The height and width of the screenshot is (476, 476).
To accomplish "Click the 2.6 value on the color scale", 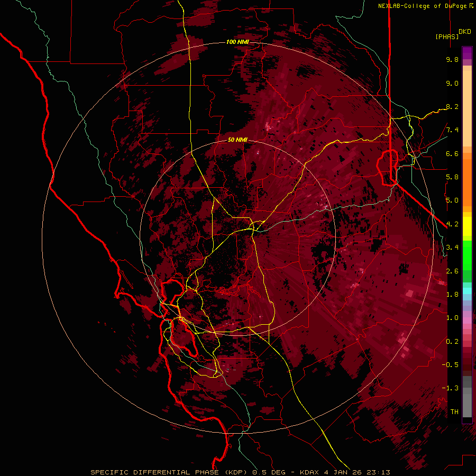I will 452,271.
